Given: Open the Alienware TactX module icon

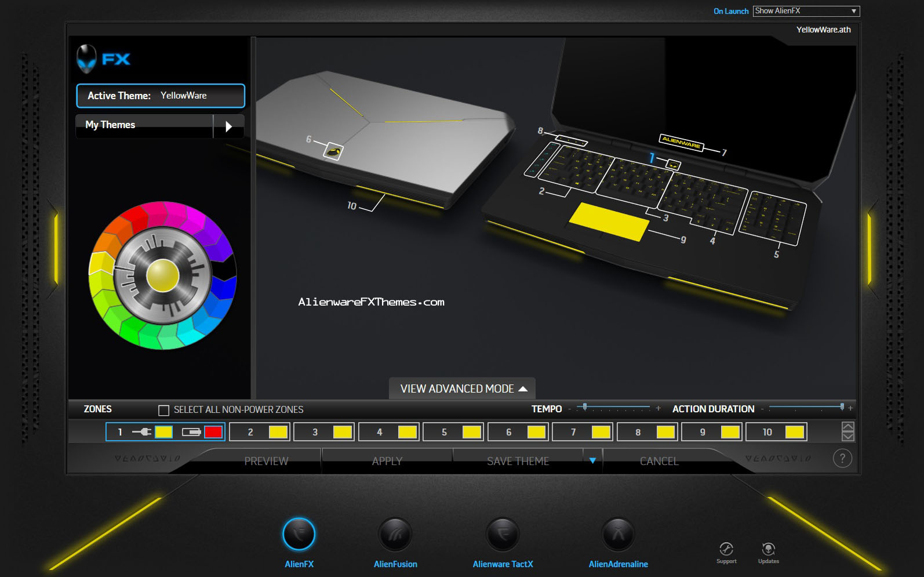Looking at the screenshot, I should point(503,534).
